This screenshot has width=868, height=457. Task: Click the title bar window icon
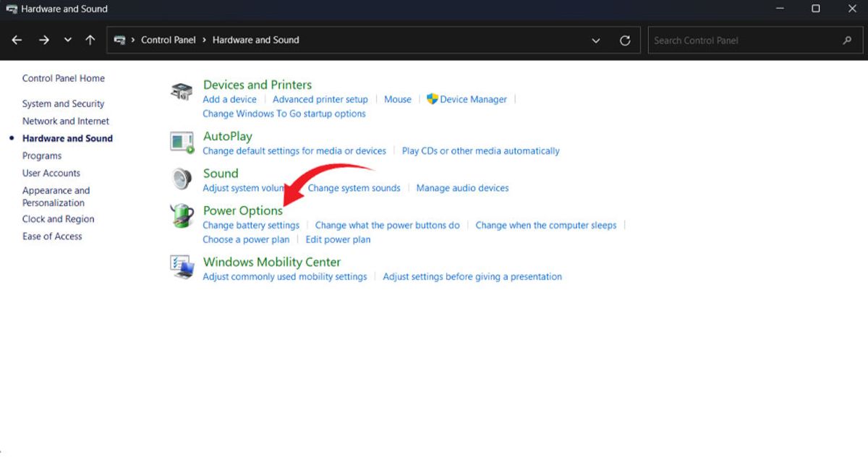pos(12,9)
